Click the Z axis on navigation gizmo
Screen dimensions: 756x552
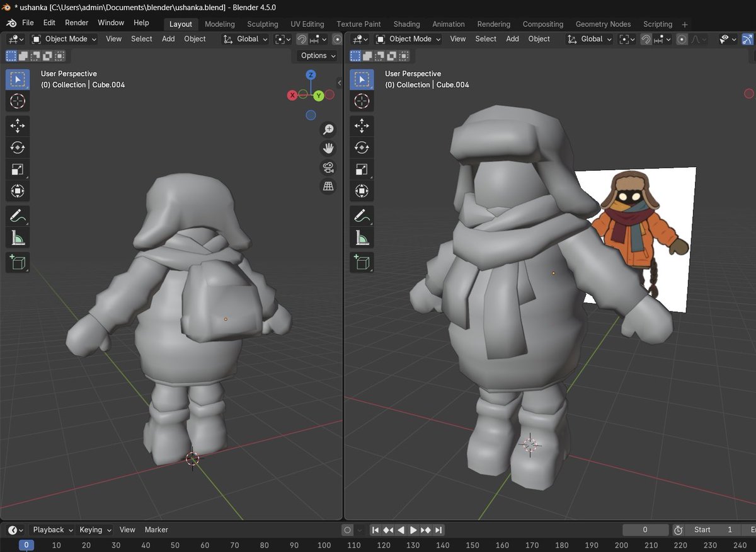311,74
